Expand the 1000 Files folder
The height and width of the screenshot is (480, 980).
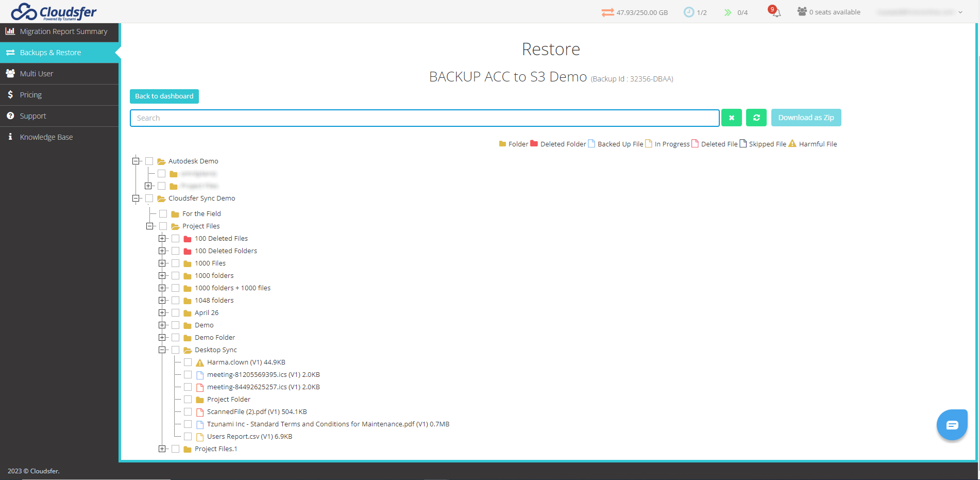[162, 263]
